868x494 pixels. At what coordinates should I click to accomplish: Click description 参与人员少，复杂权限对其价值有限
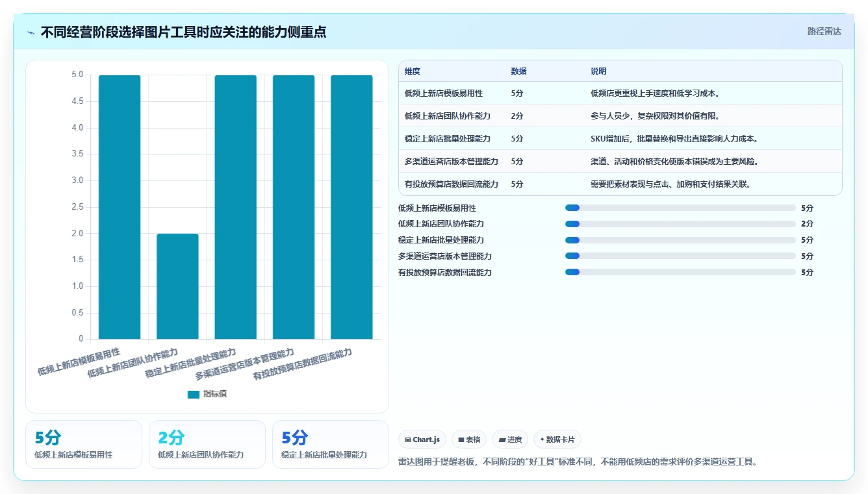[655, 116]
